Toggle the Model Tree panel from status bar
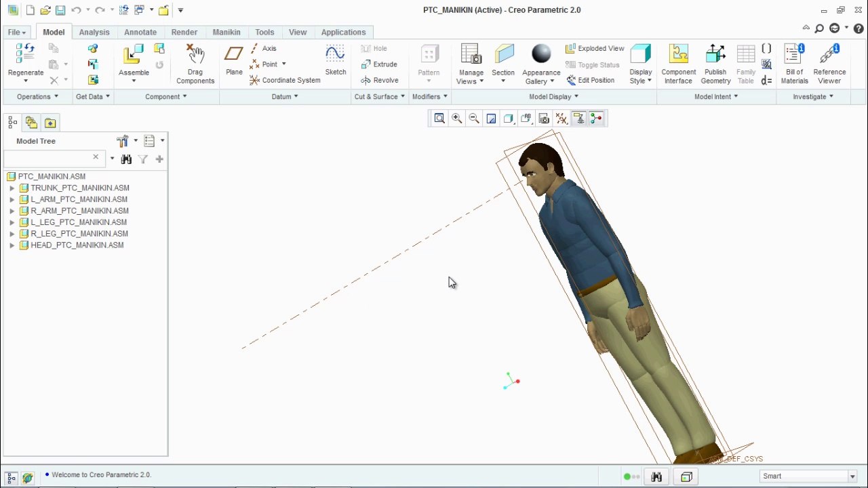868x488 pixels. click(11, 478)
